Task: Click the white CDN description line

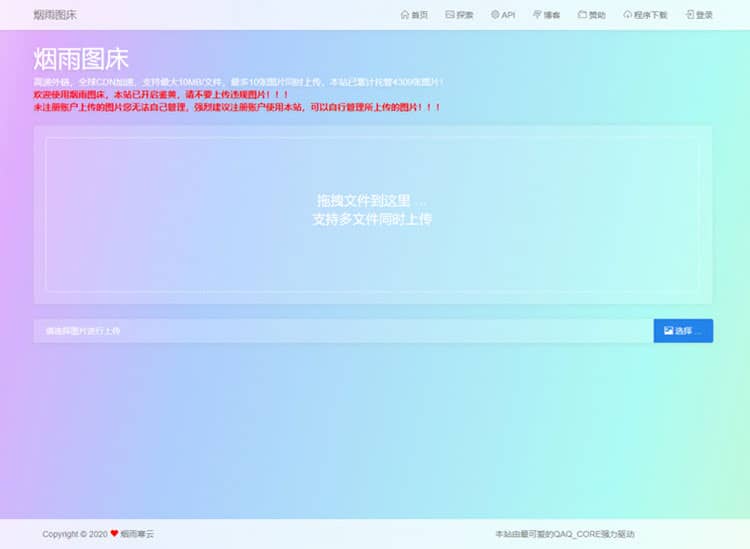Action: pos(238,82)
